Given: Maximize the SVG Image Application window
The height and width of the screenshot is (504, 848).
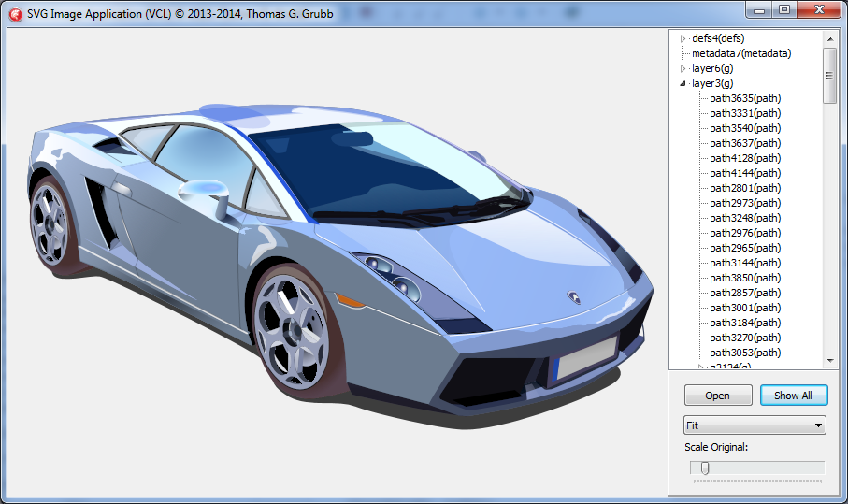Looking at the screenshot, I should coord(784,9).
